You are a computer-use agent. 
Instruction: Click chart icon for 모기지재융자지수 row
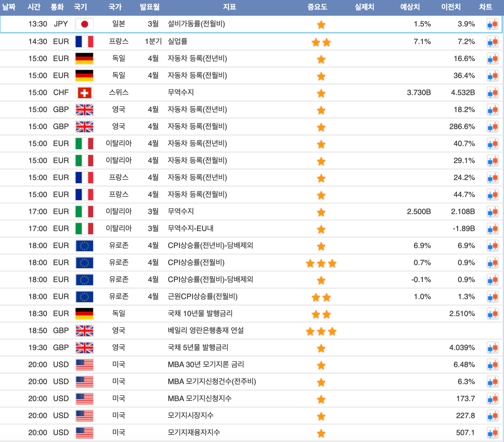492,433
